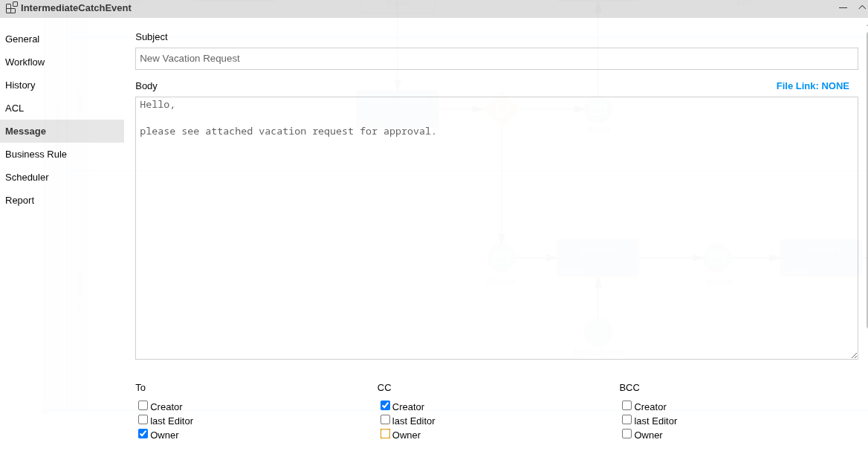
Task: Click the File Link: NONE link
Action: pos(812,86)
